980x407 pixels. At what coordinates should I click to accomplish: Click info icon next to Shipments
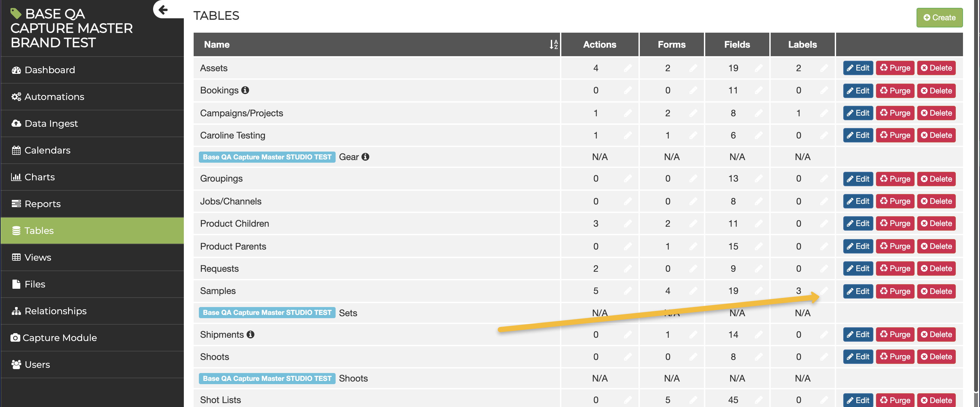[250, 334]
